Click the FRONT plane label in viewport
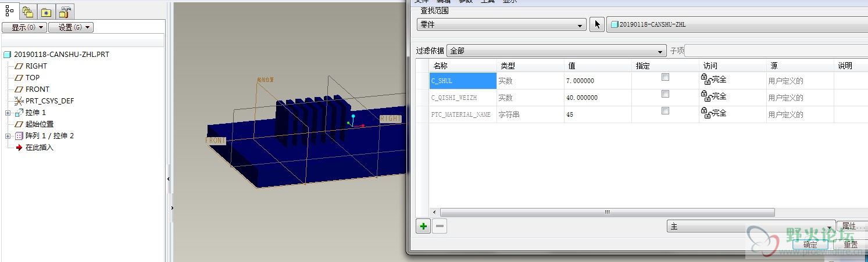This screenshot has width=868, height=262. coord(216,141)
